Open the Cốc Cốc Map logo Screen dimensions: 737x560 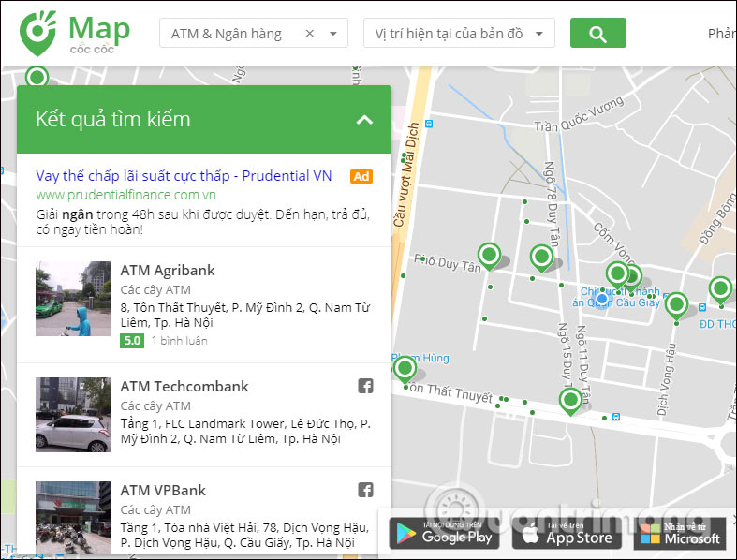pos(75,33)
